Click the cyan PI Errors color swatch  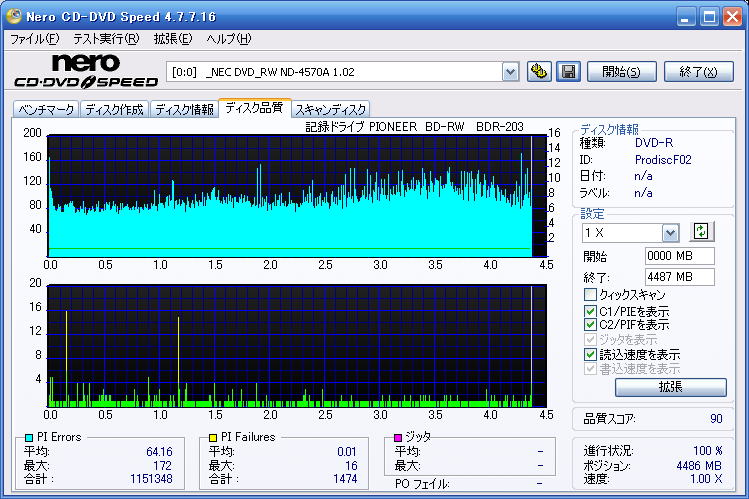[29, 437]
